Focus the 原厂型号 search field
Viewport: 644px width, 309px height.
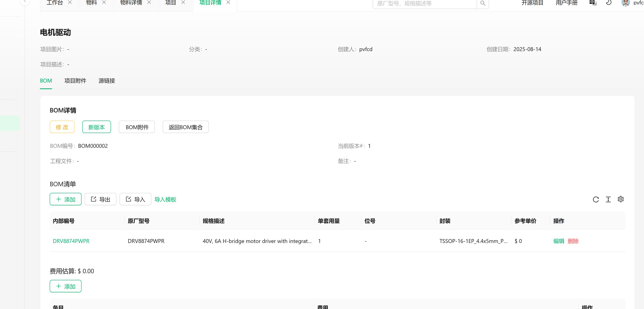tap(425, 3)
